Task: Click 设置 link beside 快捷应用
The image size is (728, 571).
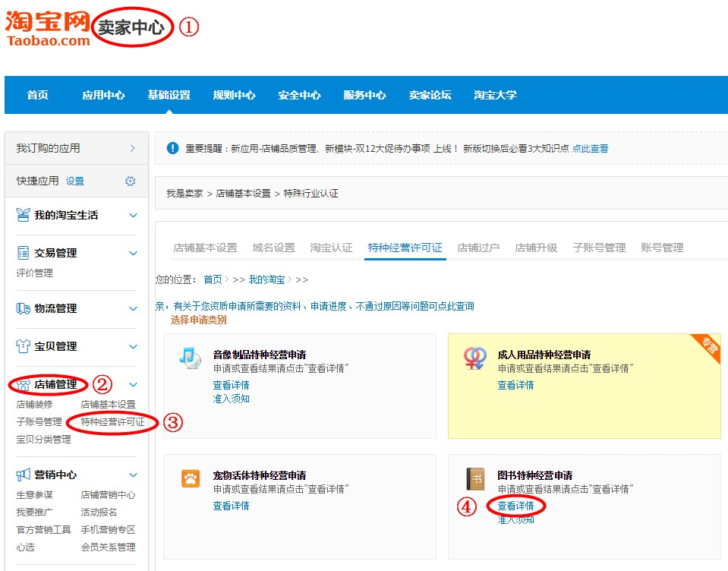Action: tap(74, 181)
